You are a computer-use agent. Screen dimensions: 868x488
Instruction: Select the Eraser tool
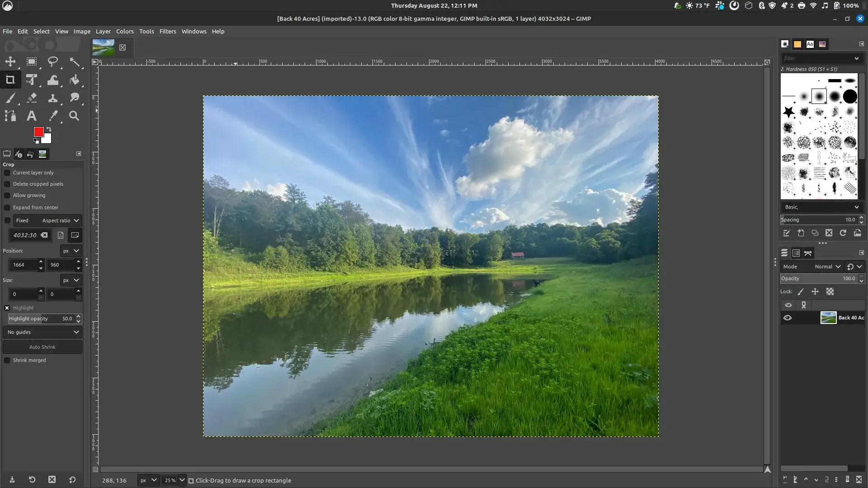32,98
